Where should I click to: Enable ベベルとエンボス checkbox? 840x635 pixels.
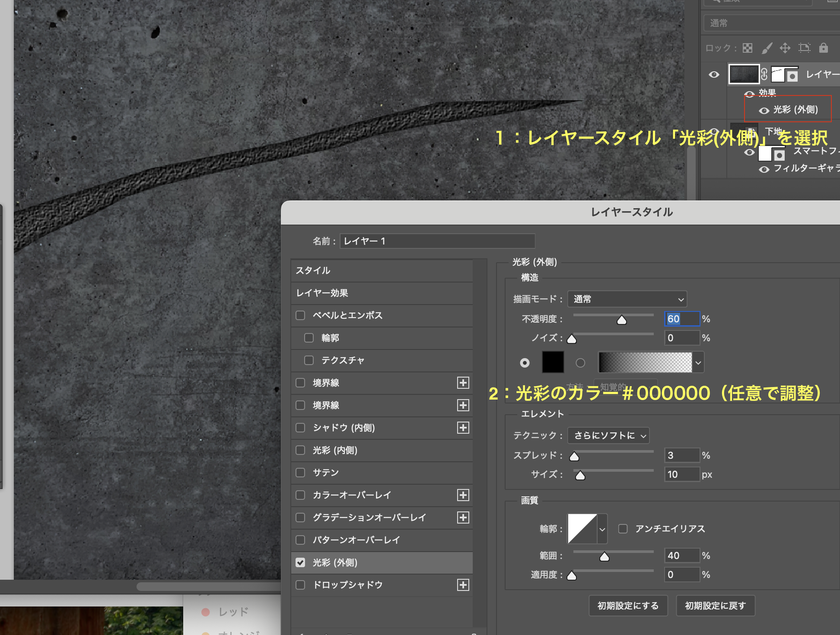coord(300,315)
